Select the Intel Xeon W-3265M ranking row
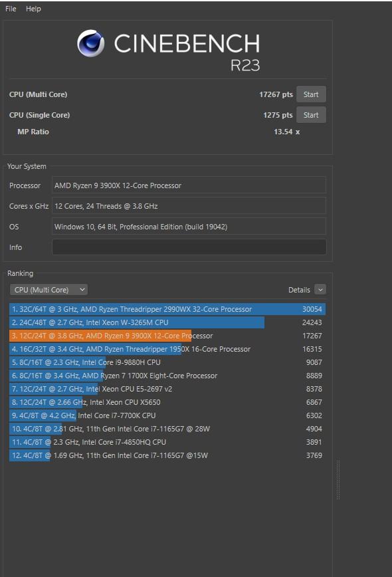392x577 pixels. point(167,322)
